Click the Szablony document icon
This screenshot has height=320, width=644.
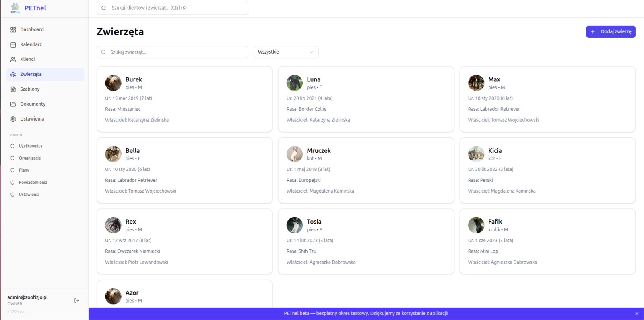click(x=13, y=89)
